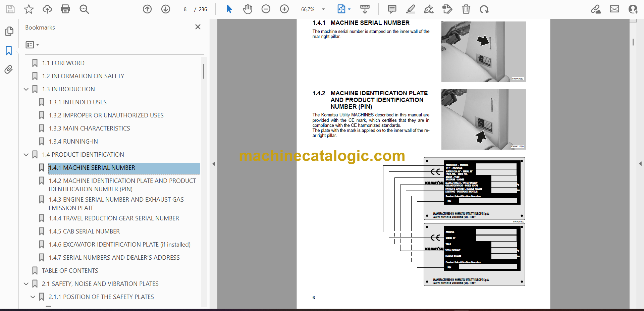This screenshot has height=311, width=644.
Task: Open the share with others icon
Action: (x=633, y=9)
